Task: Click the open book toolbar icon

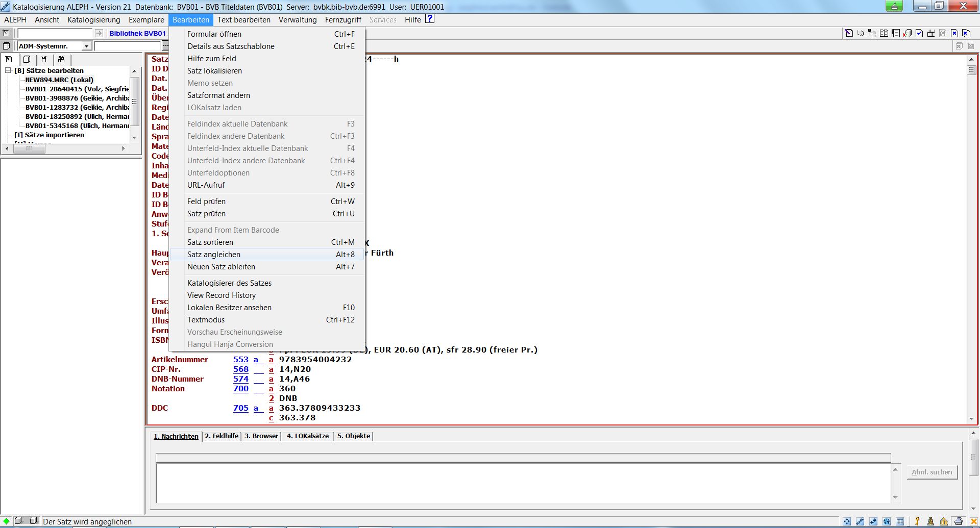Action: click(x=884, y=33)
